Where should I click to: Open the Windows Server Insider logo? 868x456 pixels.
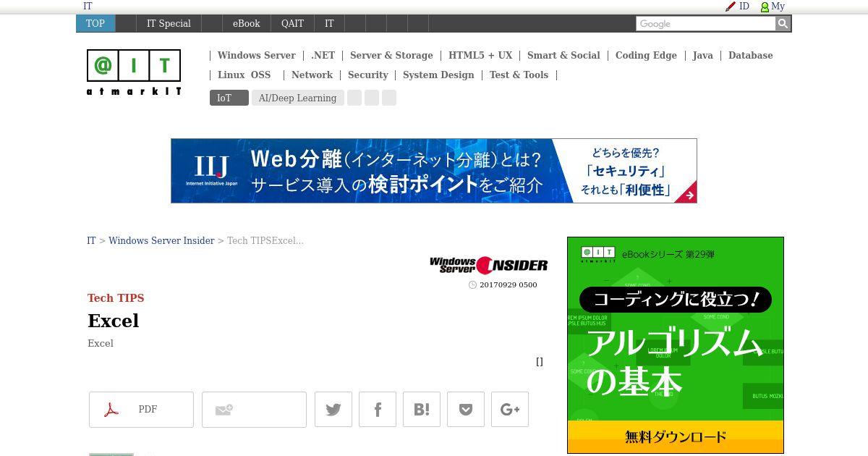point(488,265)
